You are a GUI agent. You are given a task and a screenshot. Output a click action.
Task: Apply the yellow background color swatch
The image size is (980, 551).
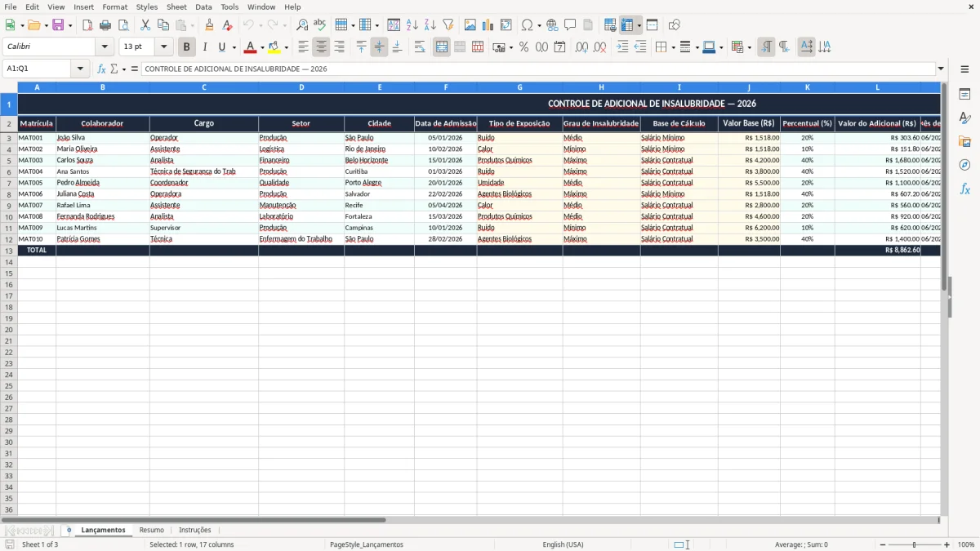pyautogui.click(x=274, y=47)
